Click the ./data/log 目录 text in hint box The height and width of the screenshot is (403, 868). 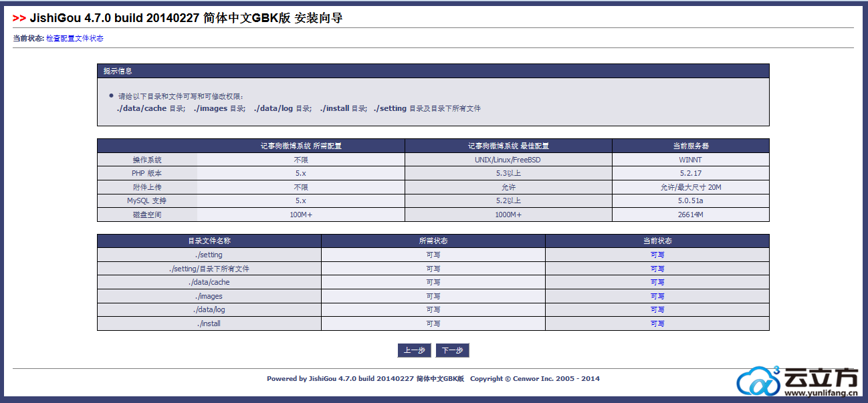[x=282, y=108]
